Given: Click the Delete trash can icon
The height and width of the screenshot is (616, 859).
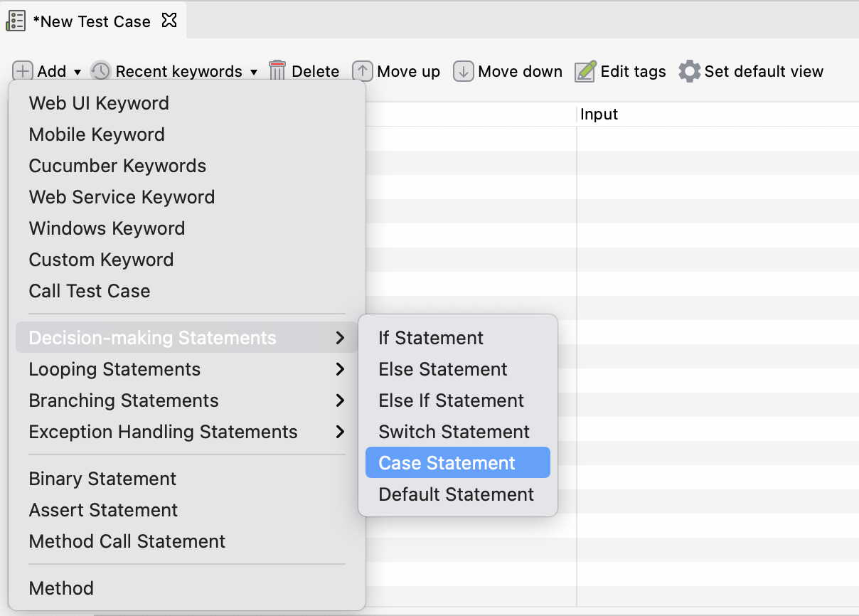Looking at the screenshot, I should tap(277, 71).
